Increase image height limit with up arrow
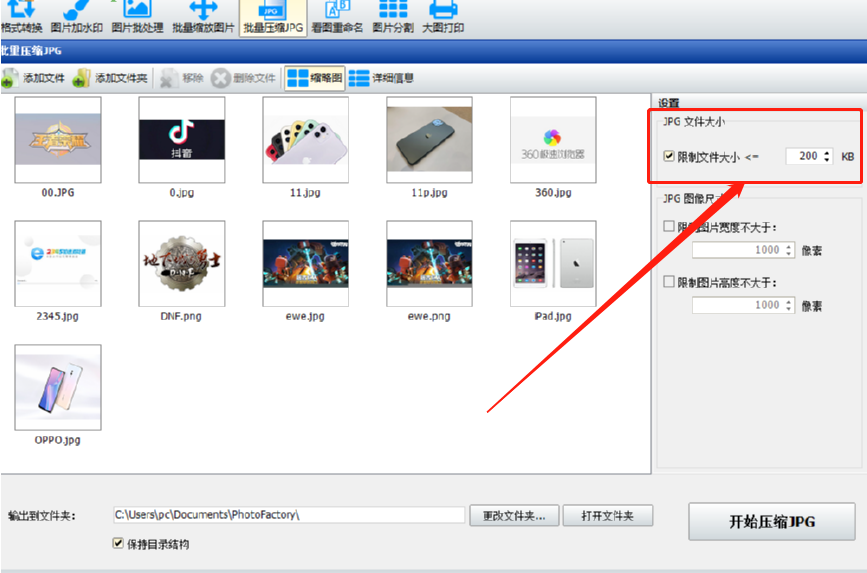 [x=788, y=301]
